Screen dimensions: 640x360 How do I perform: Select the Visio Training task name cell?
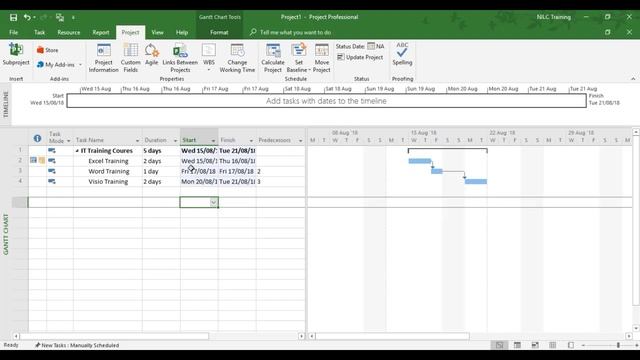click(108, 181)
